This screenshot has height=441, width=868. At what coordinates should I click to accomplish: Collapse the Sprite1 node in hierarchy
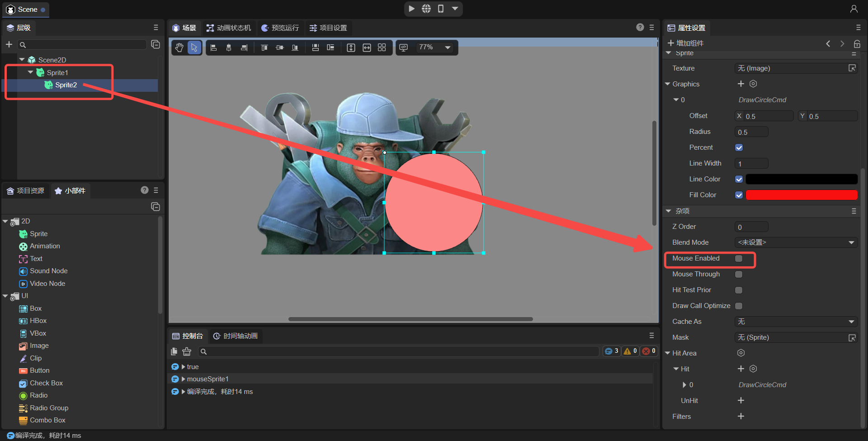[x=30, y=72]
